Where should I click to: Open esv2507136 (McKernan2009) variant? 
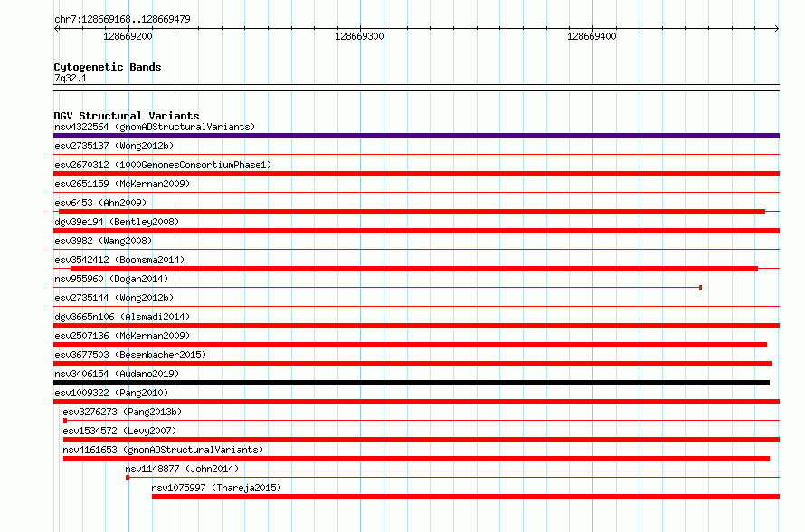[x=122, y=336]
